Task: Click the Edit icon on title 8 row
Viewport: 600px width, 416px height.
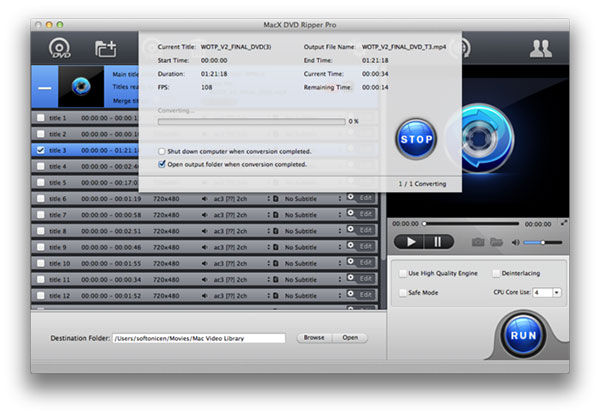Action: point(360,230)
